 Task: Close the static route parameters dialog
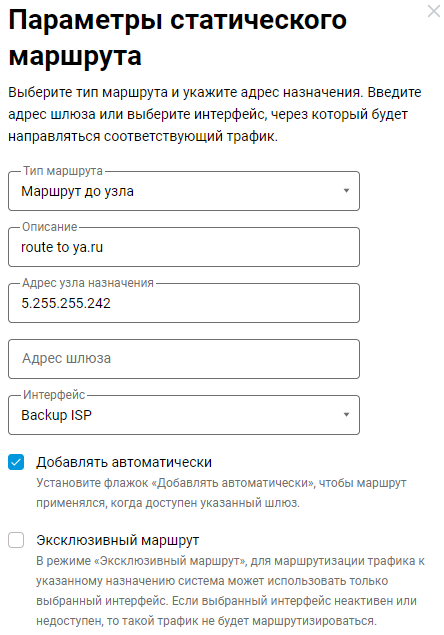click(433, 11)
